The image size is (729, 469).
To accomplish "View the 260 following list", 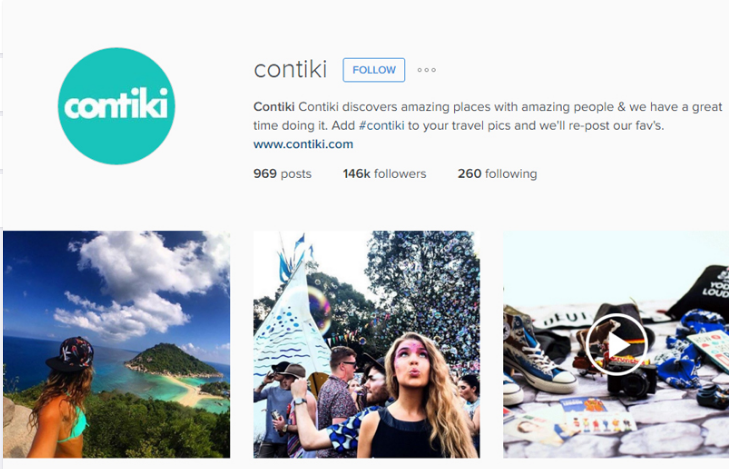I will [x=497, y=174].
